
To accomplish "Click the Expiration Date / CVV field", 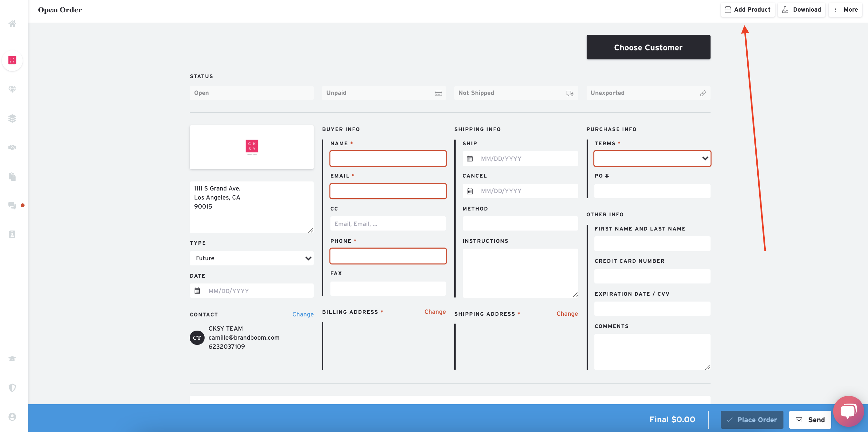I will click(x=652, y=309).
